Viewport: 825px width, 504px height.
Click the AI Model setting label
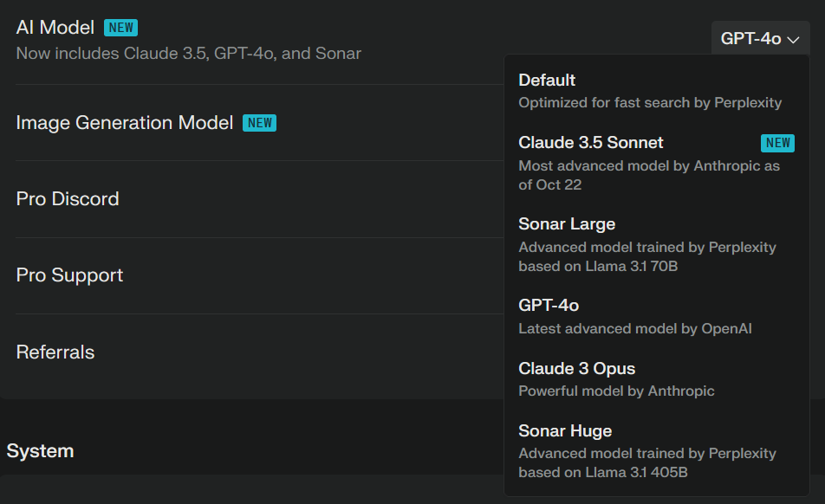(55, 28)
